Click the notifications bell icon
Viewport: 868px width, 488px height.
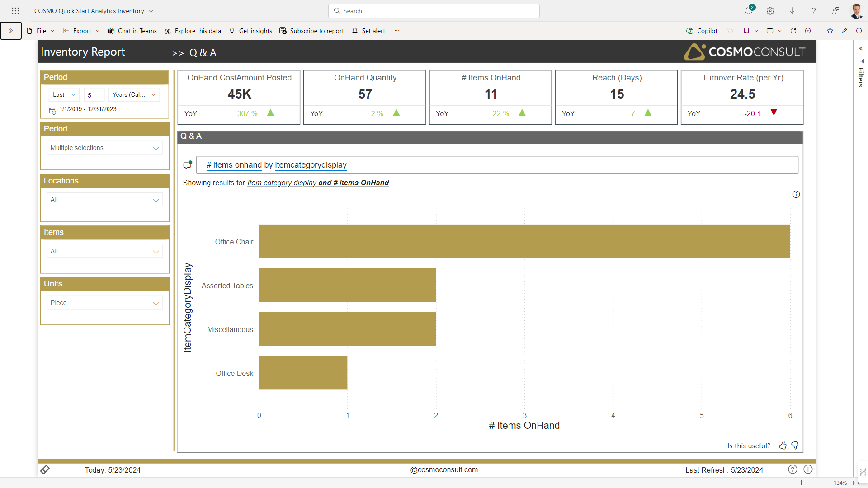[749, 11]
